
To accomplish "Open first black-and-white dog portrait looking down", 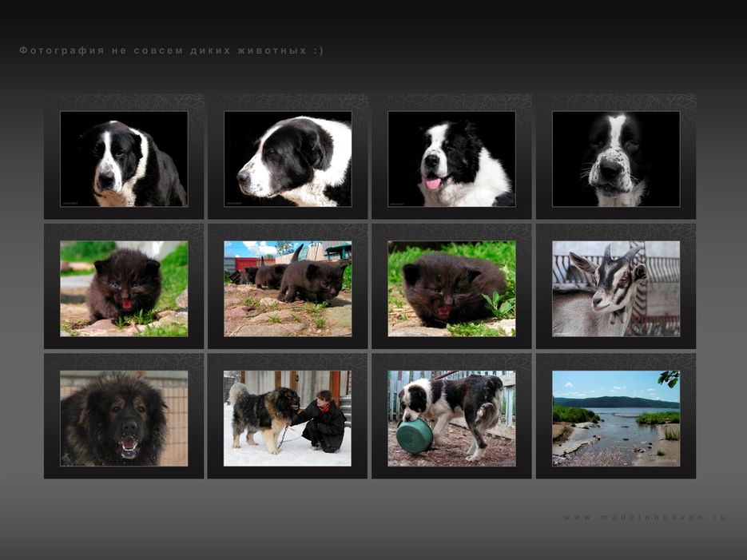I will tap(124, 159).
